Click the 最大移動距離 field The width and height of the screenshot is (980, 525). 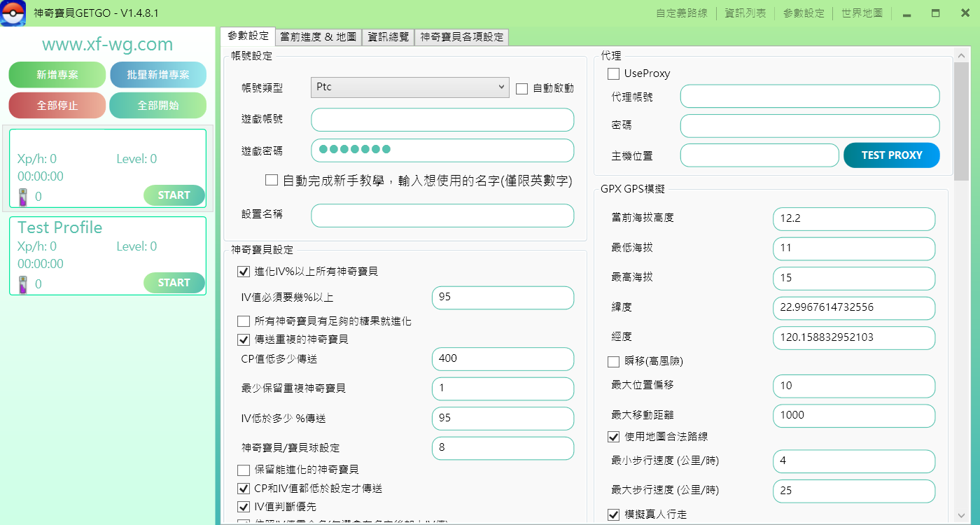click(854, 416)
